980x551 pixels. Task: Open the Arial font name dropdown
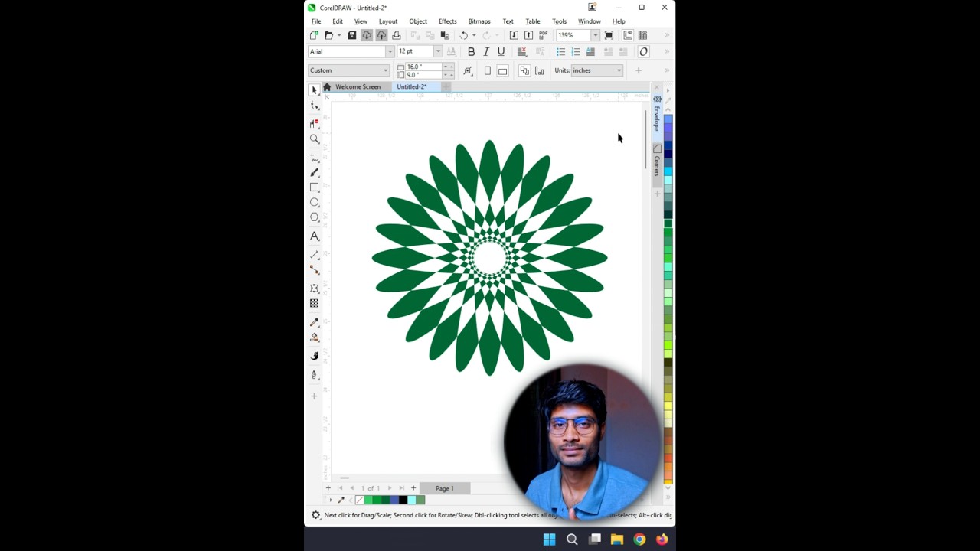(x=390, y=52)
